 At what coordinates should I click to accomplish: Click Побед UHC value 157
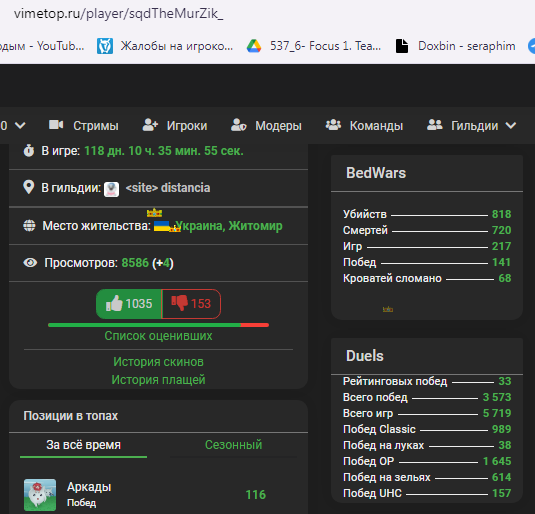[x=501, y=493]
